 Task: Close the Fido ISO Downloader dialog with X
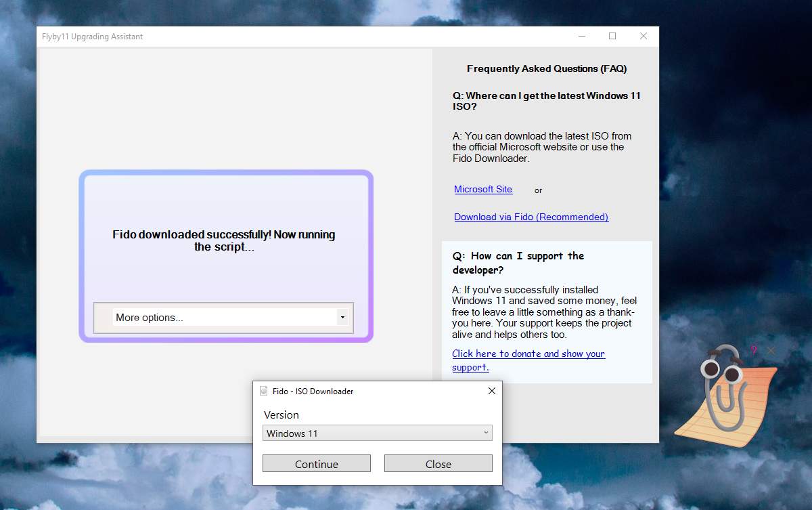(x=492, y=391)
